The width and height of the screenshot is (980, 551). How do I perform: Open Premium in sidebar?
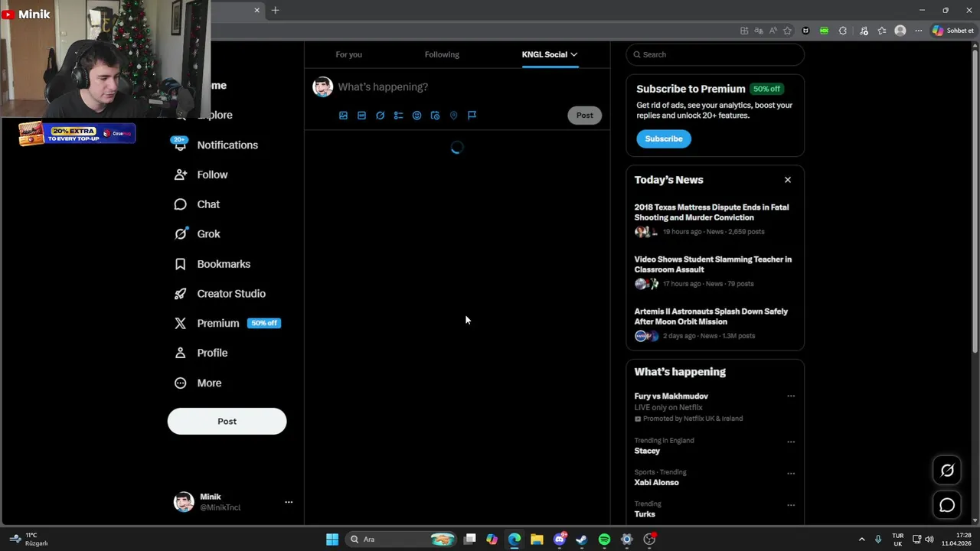click(227, 323)
